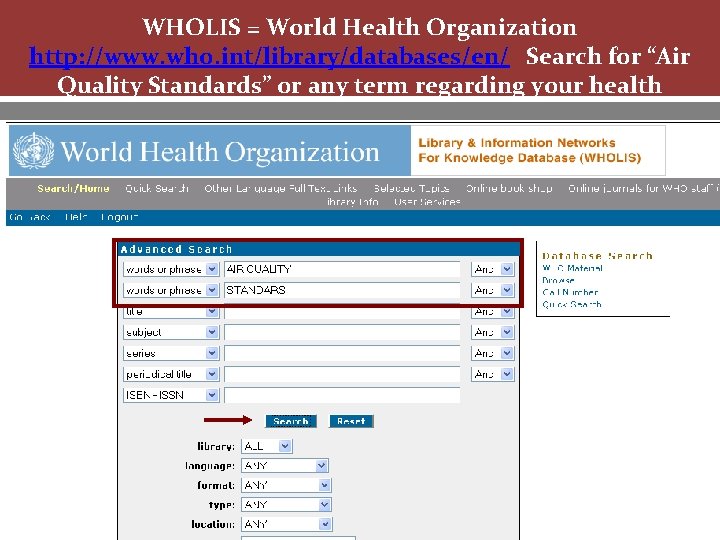Click Go Back link in blue bar
This screenshot has width=720, height=540.
(x=29, y=217)
